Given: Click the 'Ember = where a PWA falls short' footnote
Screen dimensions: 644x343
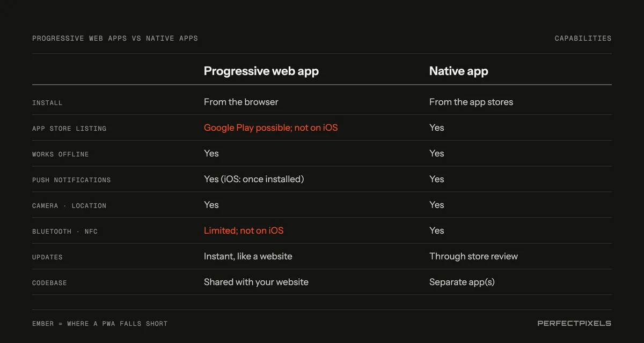Looking at the screenshot, I should pos(100,324).
